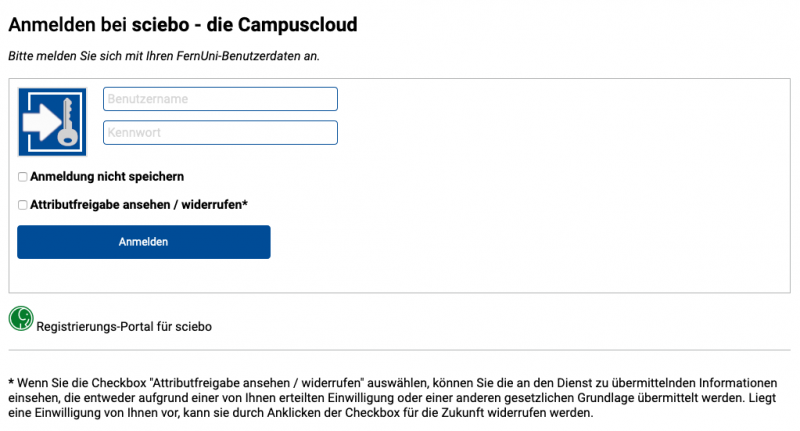This screenshot has height=431, width=800.
Task: Submit the form with the Anmelden button
Action: coord(144,242)
